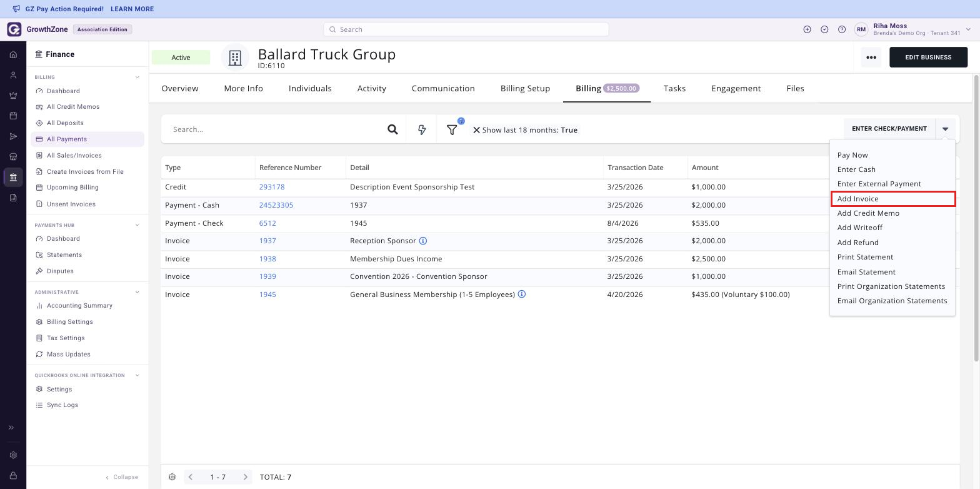The width and height of the screenshot is (980, 489).
Task: Expand the Riha Moss account menu chevron
Action: pos(968,29)
